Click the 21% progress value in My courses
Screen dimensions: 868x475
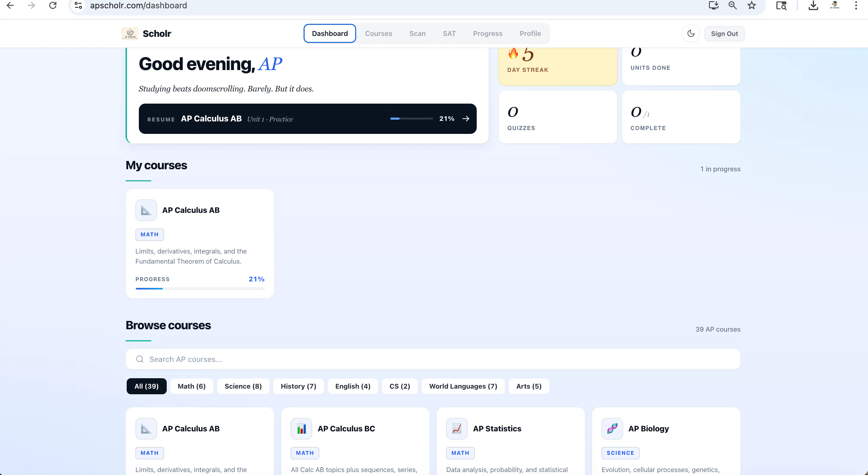(256, 279)
